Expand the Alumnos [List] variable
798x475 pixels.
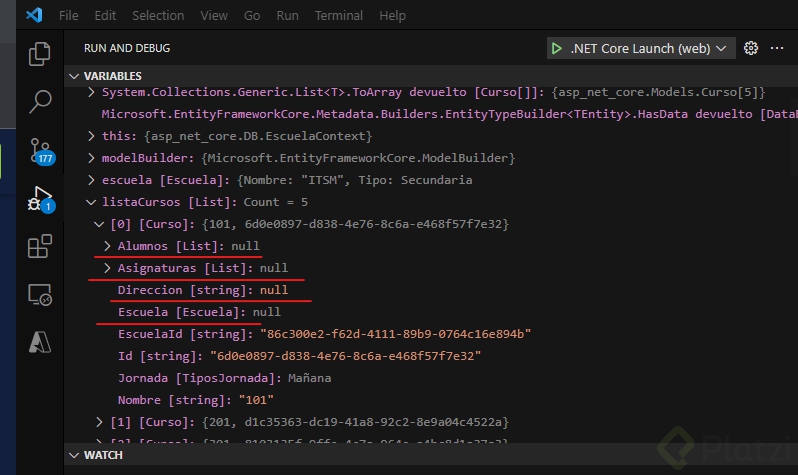tap(109, 246)
